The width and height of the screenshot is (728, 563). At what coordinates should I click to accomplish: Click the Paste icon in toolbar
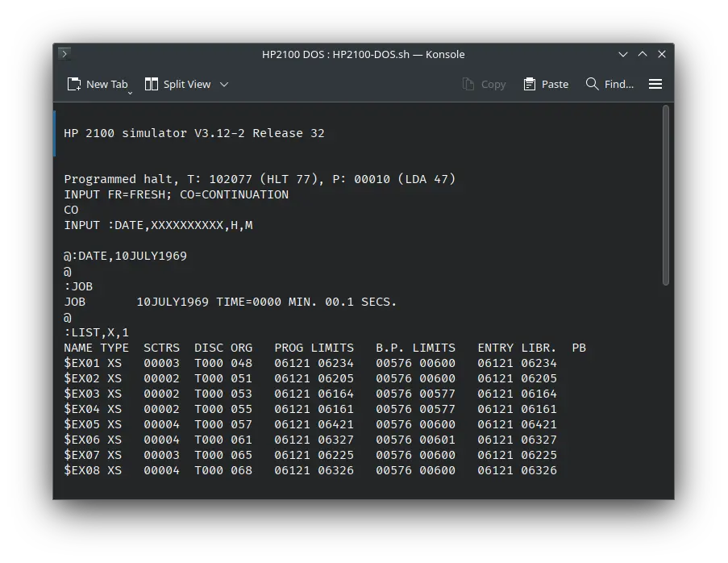[528, 83]
